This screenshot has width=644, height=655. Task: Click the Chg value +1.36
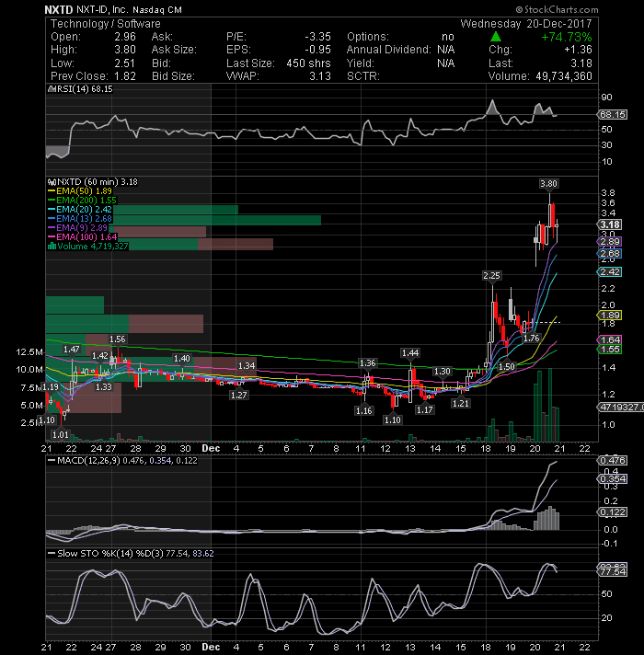pos(578,50)
